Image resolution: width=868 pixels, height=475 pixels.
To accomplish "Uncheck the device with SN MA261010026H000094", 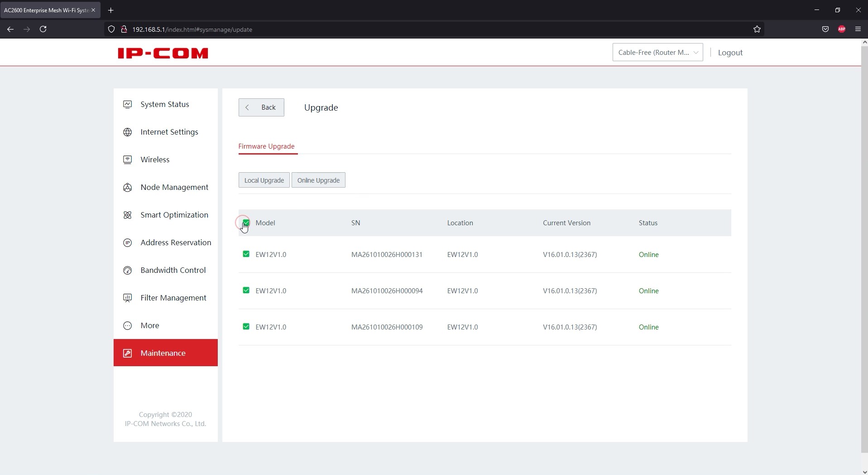I will click(246, 291).
